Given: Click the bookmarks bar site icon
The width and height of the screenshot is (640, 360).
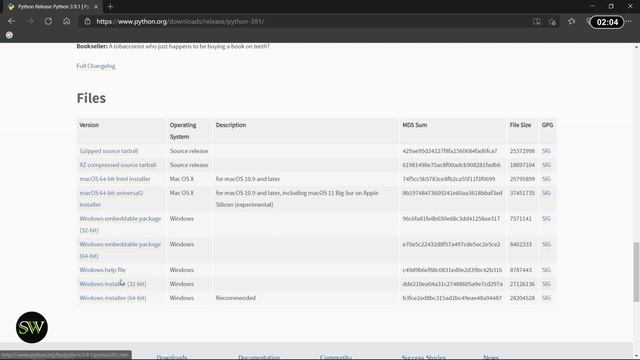Looking at the screenshot, I should [x=9, y=35].
